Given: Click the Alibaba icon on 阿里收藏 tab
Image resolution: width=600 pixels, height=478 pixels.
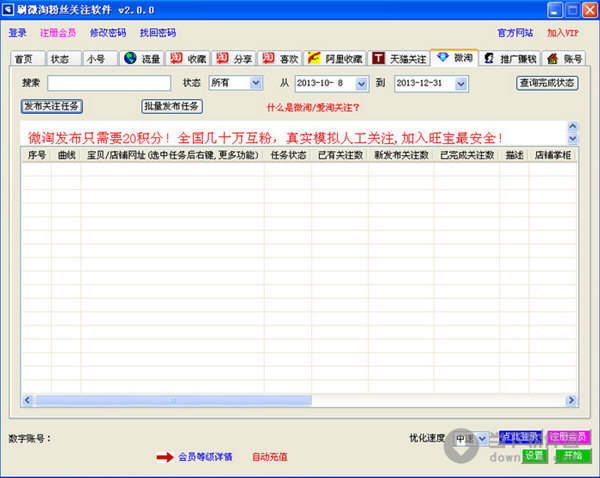Looking at the screenshot, I should point(315,58).
